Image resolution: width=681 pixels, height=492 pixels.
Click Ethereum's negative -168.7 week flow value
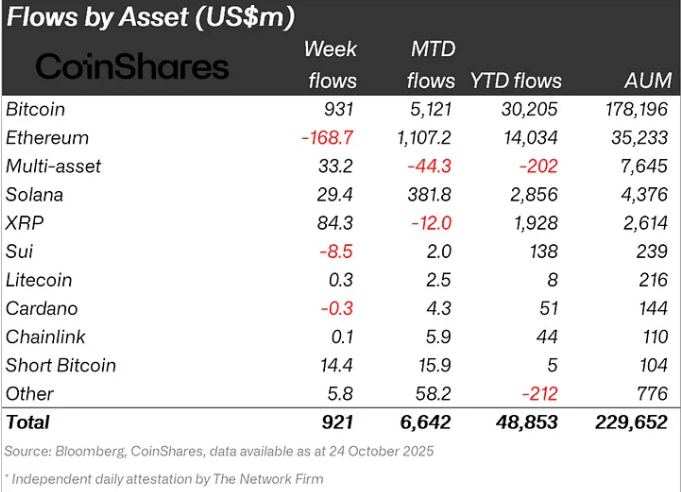coord(329,138)
